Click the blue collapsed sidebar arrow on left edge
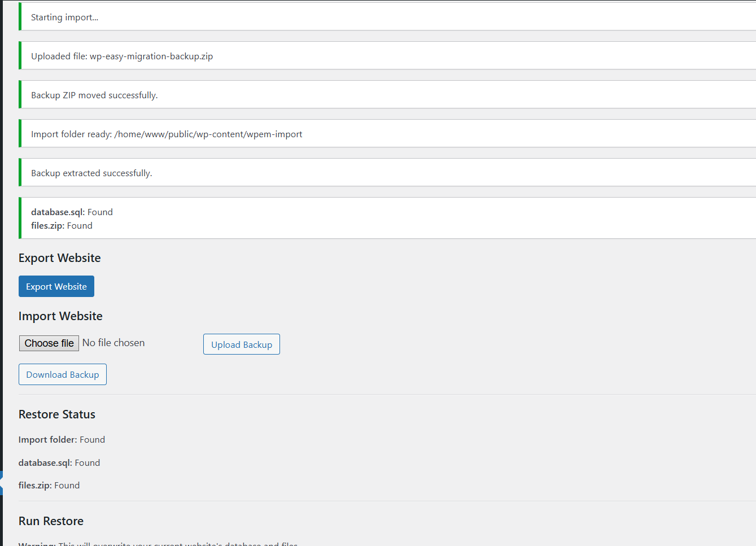Viewport: 756px width, 546px height. click(x=2, y=483)
